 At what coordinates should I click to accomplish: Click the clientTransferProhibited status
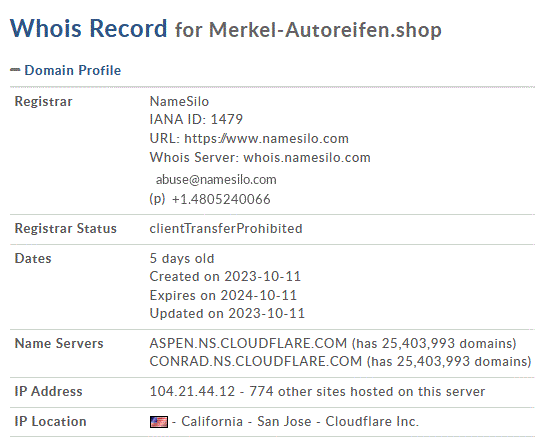226,228
